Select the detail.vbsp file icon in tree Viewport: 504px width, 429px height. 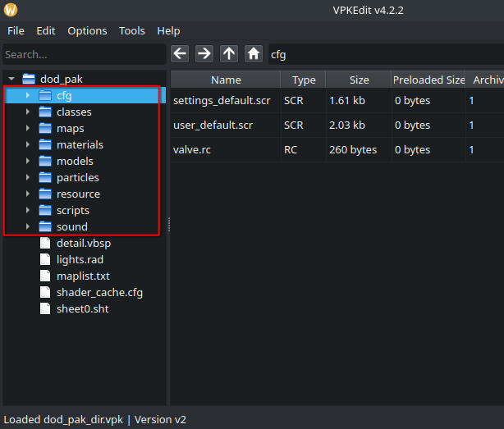tap(46, 244)
